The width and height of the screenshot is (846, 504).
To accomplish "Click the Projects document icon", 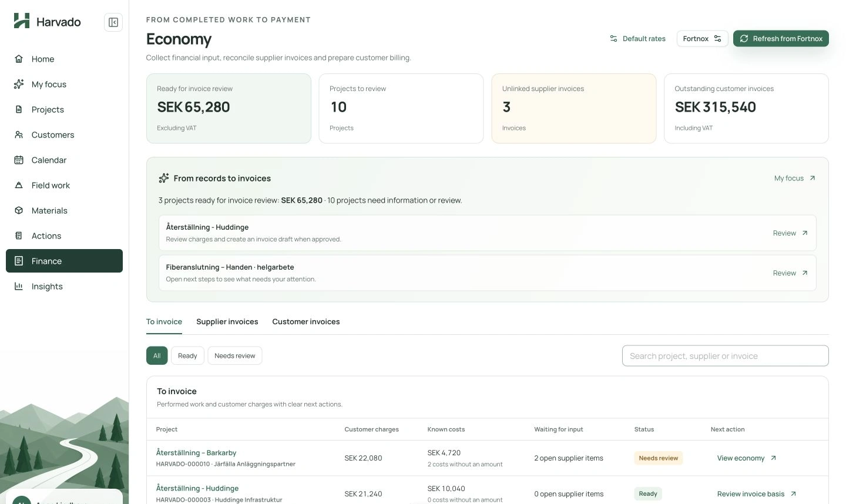I will click(19, 109).
